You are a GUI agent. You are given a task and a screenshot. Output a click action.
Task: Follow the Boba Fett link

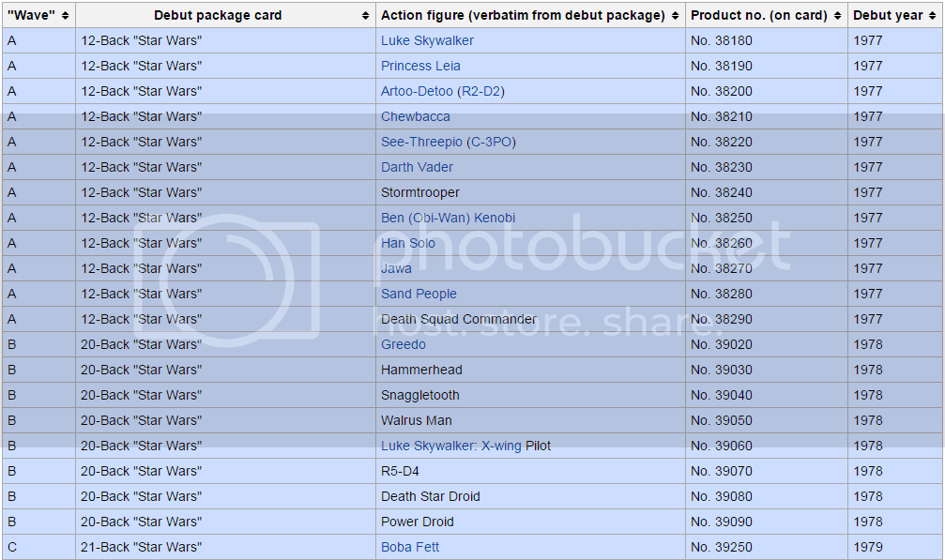pos(410,547)
